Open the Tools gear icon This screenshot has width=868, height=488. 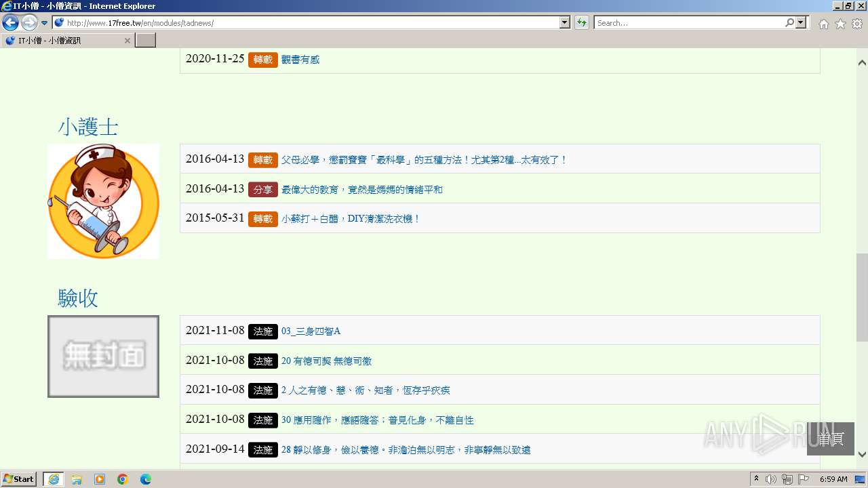857,24
